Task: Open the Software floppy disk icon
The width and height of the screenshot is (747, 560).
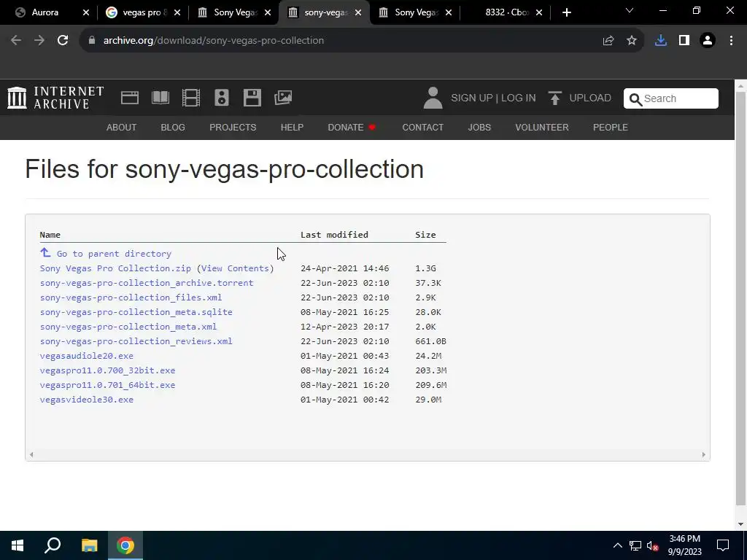Action: click(x=252, y=98)
